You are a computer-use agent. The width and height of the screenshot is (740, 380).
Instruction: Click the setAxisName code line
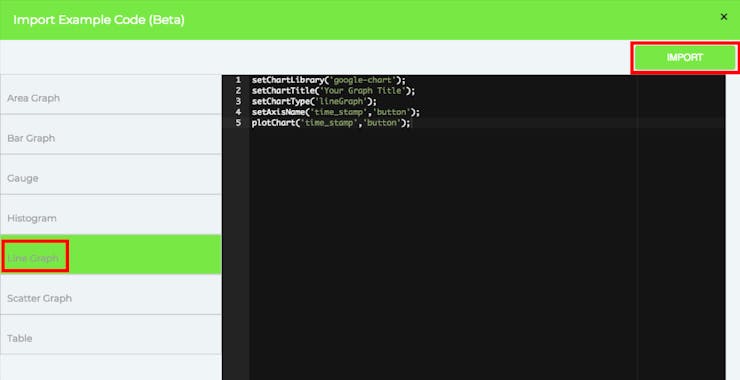(336, 112)
